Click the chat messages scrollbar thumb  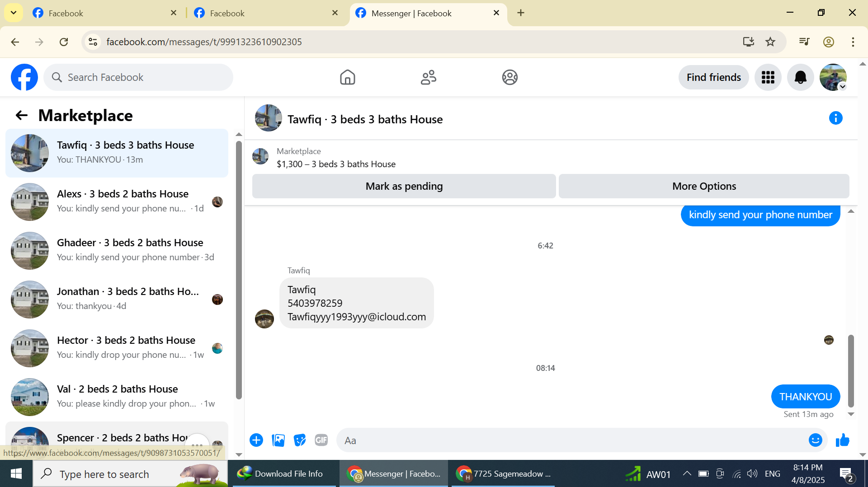pos(851,371)
